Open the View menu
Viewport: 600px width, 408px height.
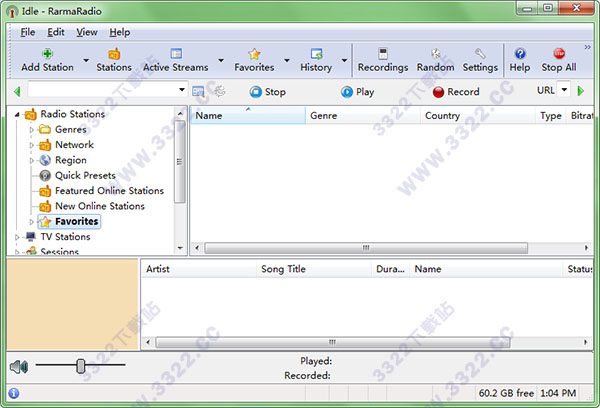tap(87, 32)
